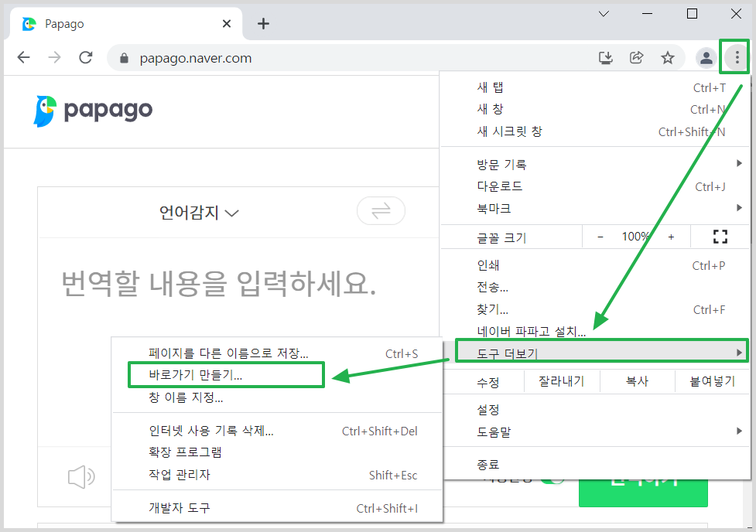Open 다운로드 from menu
This screenshot has width=756, height=532.
(x=596, y=186)
